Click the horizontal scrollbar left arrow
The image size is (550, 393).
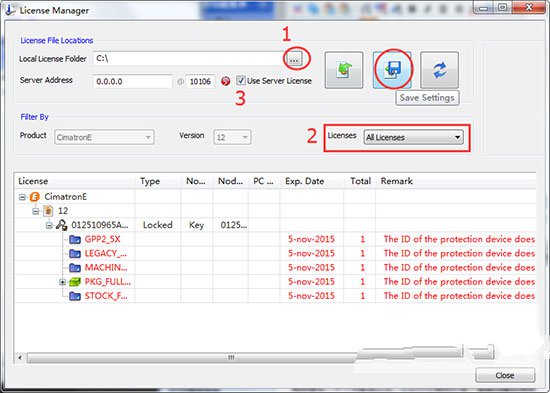20,358
